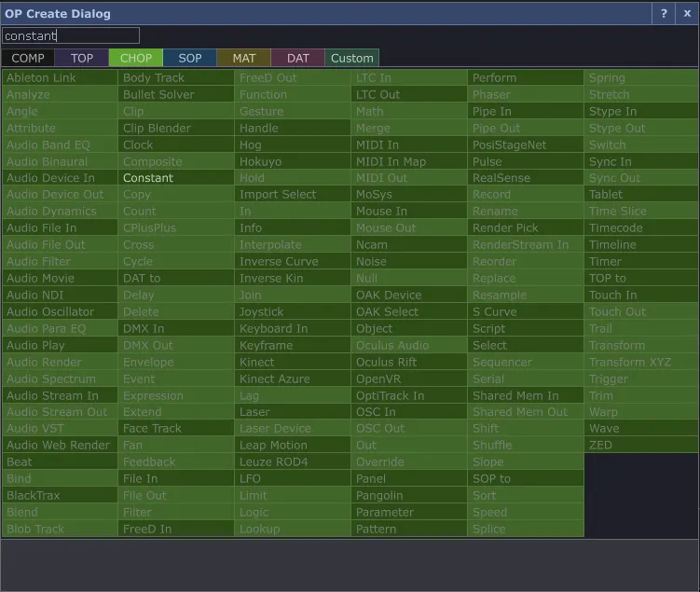Choose the Lookup operator
Viewport: 700px width, 592px height.
point(293,529)
